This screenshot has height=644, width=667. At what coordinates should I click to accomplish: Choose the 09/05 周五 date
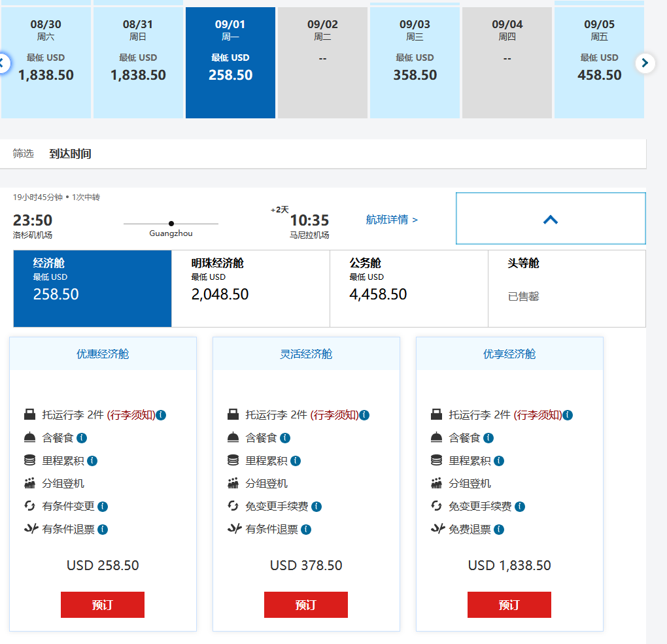coord(599,63)
